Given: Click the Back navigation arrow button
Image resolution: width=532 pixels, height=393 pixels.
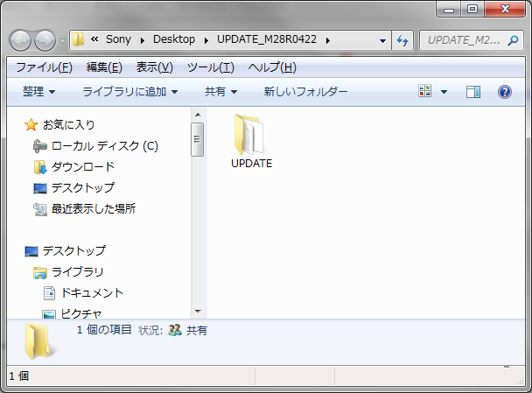Looking at the screenshot, I should [21, 40].
